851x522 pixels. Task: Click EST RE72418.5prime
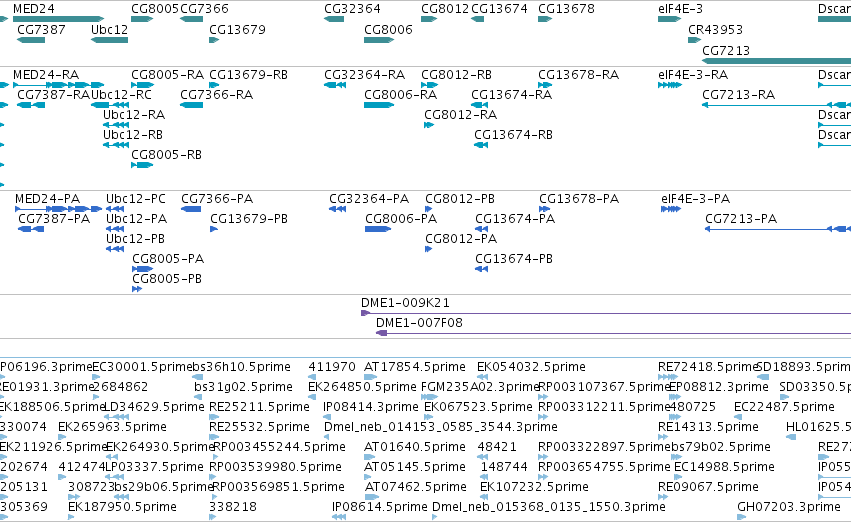click(x=707, y=367)
